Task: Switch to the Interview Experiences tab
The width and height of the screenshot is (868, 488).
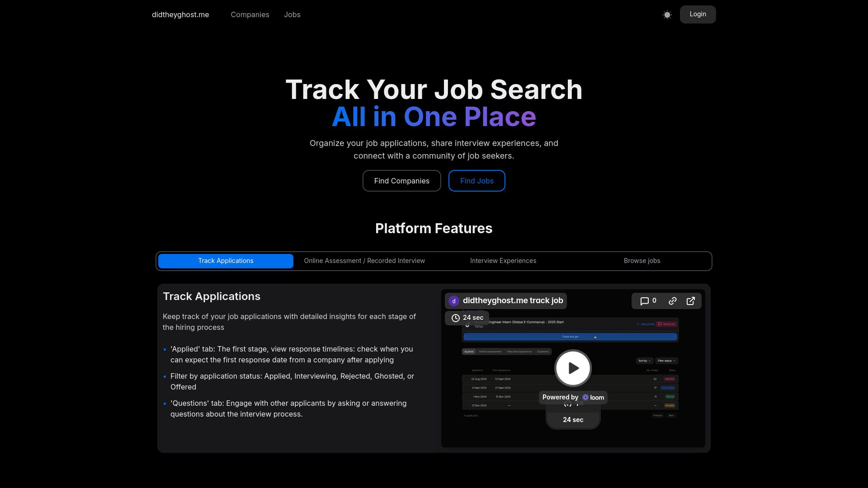Action: coord(503,261)
